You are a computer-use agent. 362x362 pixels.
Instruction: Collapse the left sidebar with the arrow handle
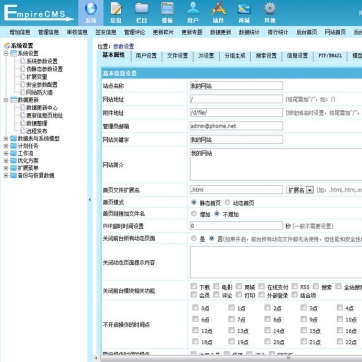pos(89,200)
